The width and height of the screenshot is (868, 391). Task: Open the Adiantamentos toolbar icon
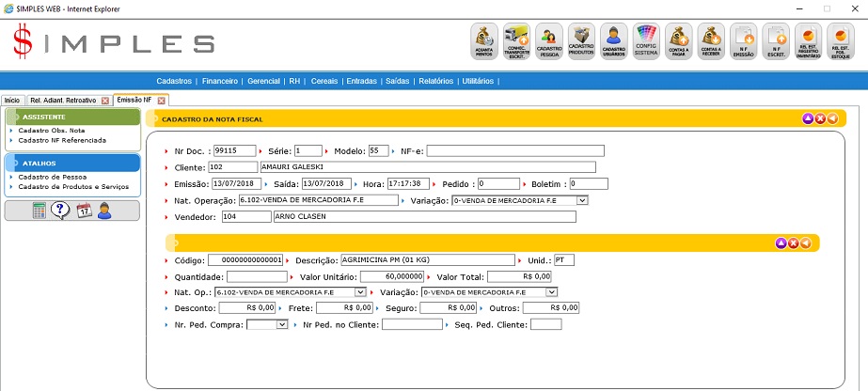coord(484,42)
